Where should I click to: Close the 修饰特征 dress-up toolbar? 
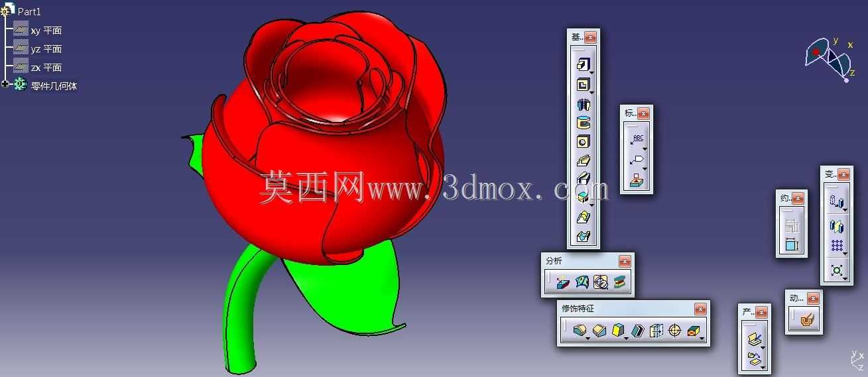(700, 309)
